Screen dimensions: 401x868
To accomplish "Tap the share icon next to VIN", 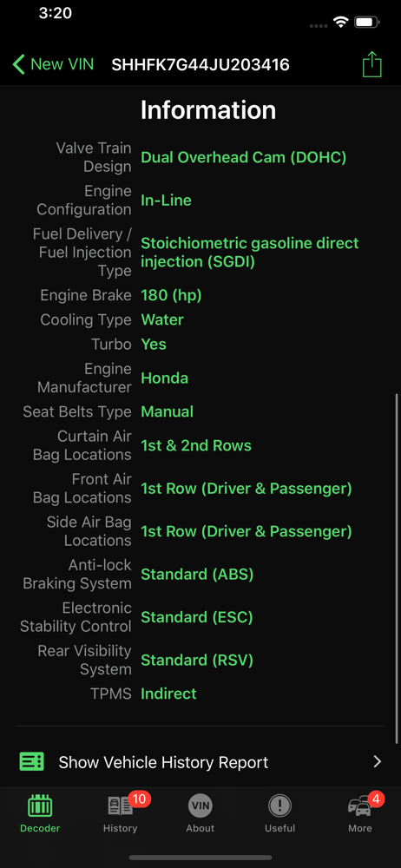I will click(x=372, y=64).
